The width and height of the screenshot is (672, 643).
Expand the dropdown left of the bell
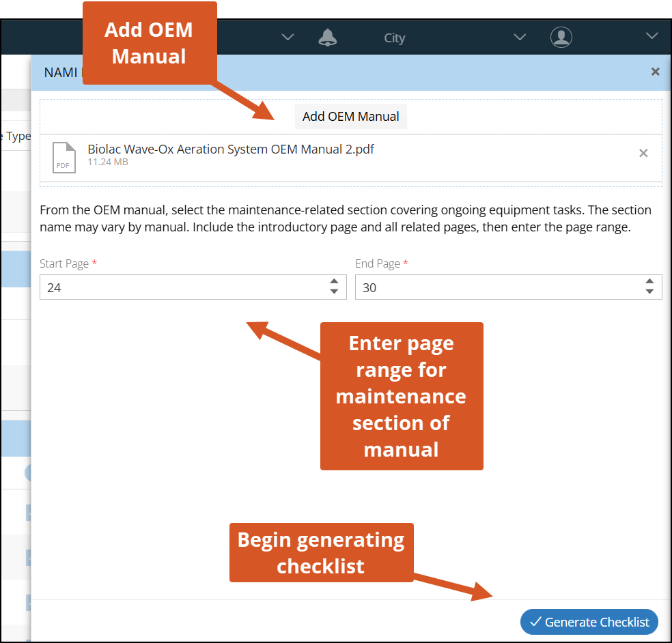tap(288, 37)
